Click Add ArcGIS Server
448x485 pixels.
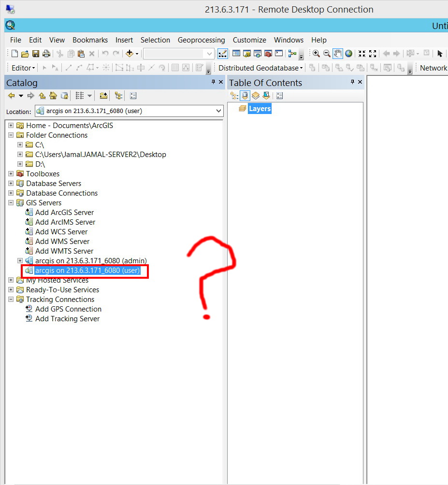click(64, 212)
